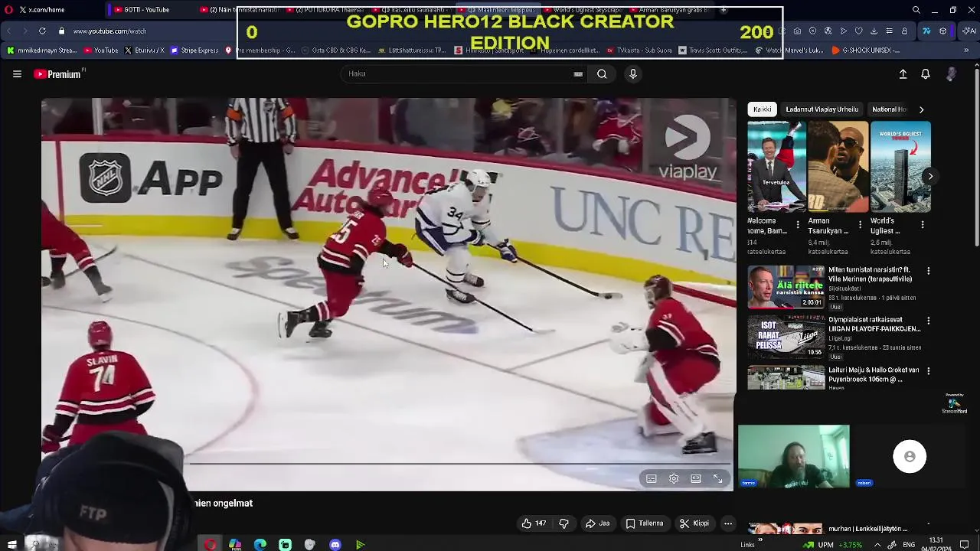Open the YouTube account avatar menu
The height and width of the screenshot is (551, 980).
click(x=951, y=74)
